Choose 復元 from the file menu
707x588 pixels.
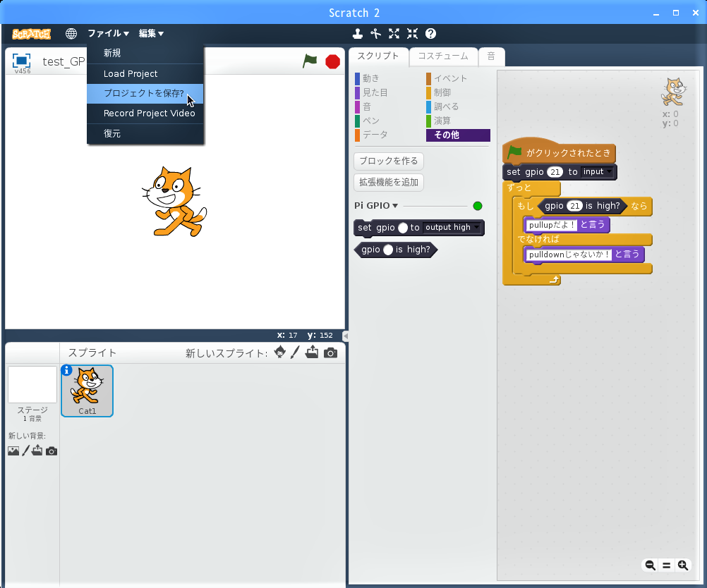[x=145, y=134]
